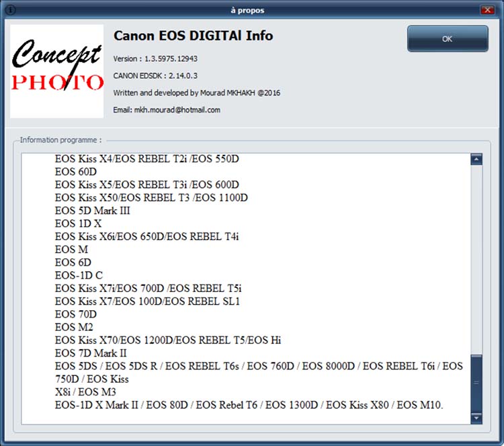Click the scrollbar up arrow

pos(476,159)
